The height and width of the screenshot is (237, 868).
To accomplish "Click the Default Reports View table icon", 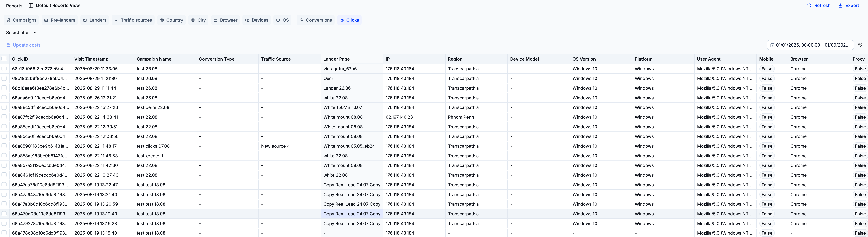I will point(31,5).
